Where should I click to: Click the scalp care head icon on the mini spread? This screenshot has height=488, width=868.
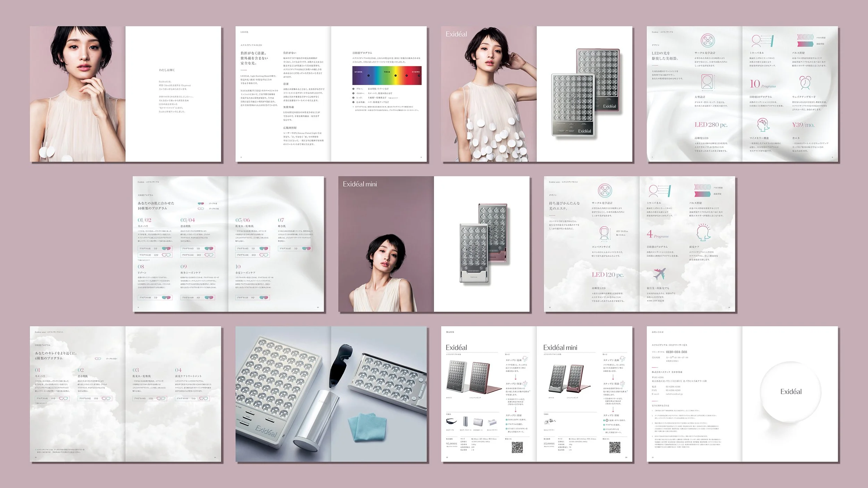(x=703, y=233)
